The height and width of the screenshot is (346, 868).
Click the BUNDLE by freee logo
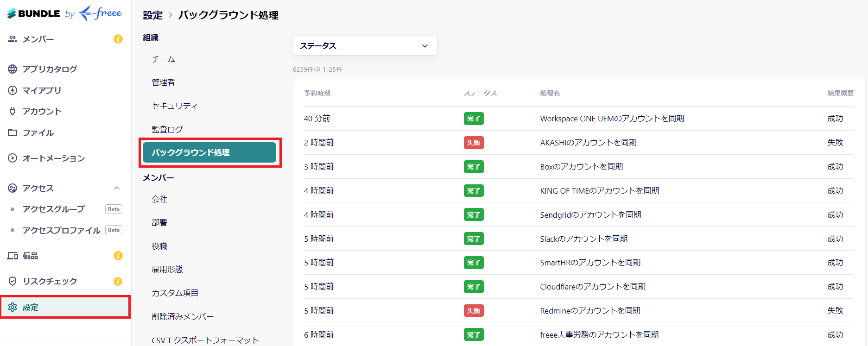tap(65, 13)
